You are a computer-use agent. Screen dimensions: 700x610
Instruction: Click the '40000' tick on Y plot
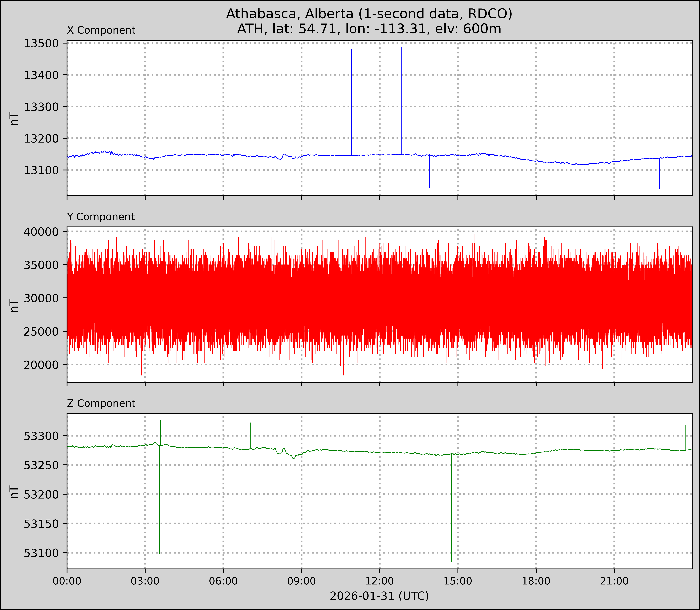tap(41, 232)
